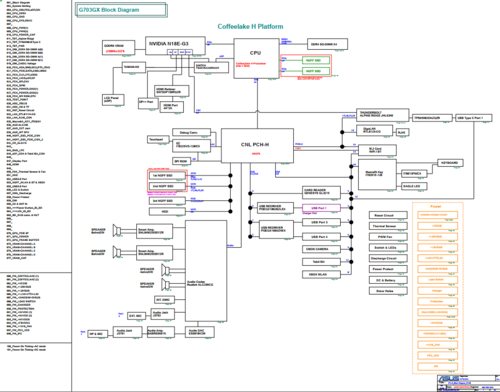
Task: Click the topmost speaker symbol in diagram
Action: click(116, 231)
